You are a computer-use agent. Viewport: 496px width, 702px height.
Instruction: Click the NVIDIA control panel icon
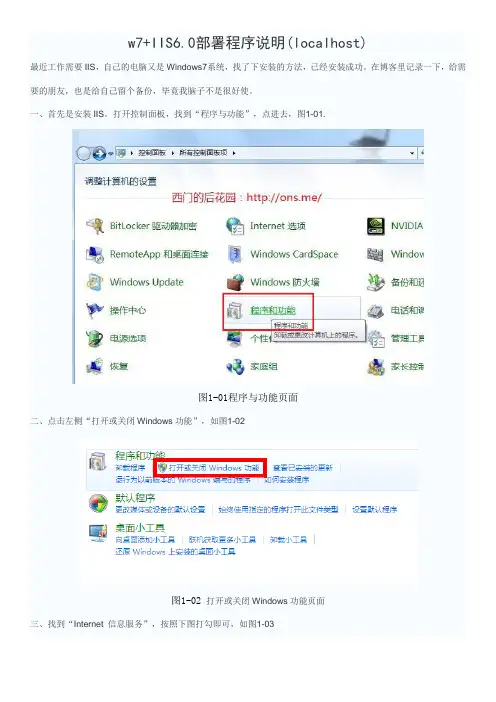pyautogui.click(x=375, y=226)
